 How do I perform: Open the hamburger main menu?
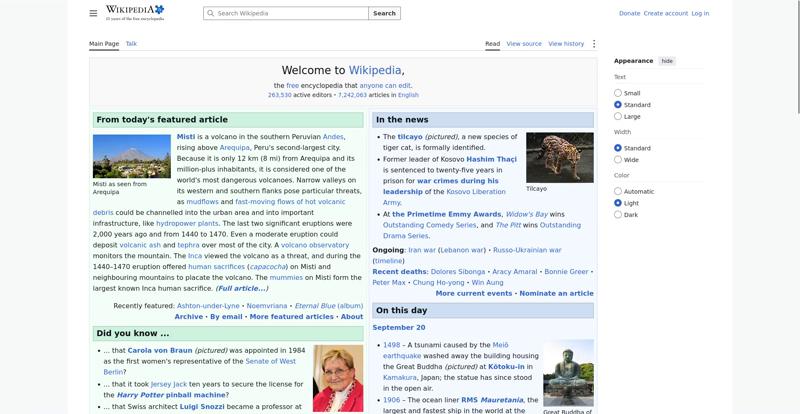pos(93,13)
